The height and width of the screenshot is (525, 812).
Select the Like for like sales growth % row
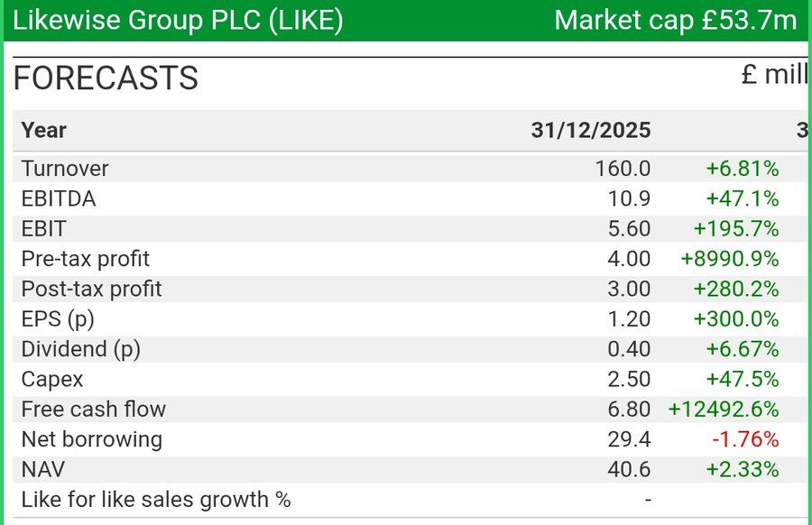click(409, 500)
